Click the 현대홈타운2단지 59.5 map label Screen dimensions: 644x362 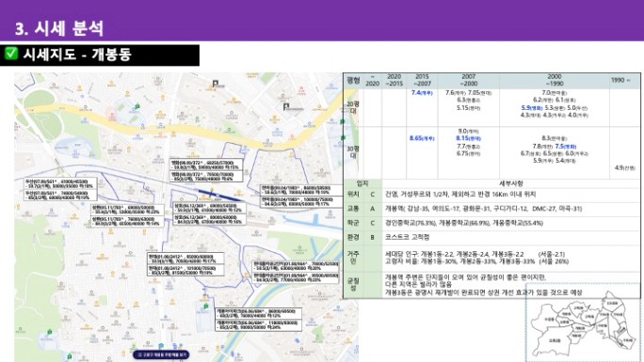pos(296,266)
